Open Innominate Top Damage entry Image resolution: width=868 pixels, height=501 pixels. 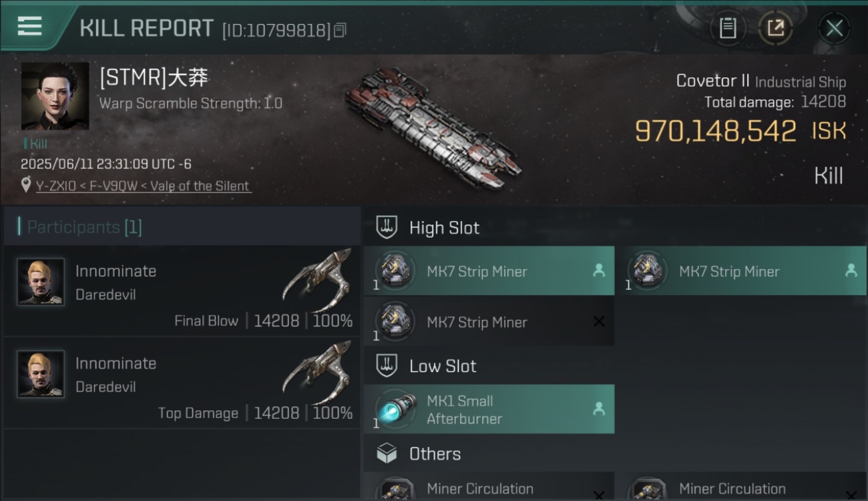coord(182,383)
